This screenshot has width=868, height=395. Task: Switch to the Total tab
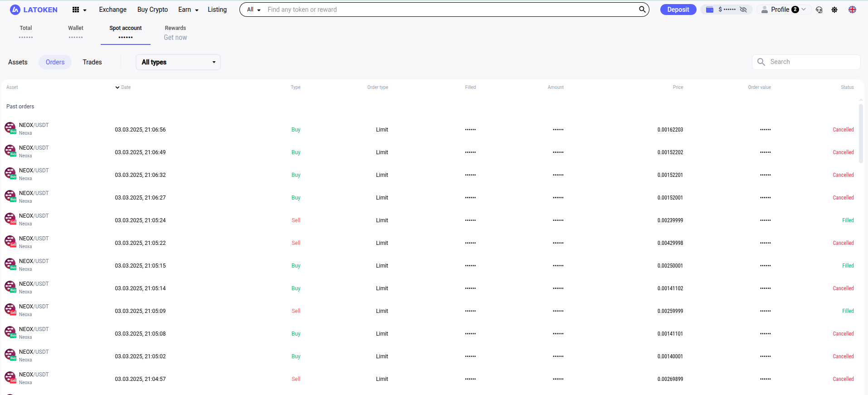pyautogui.click(x=26, y=32)
